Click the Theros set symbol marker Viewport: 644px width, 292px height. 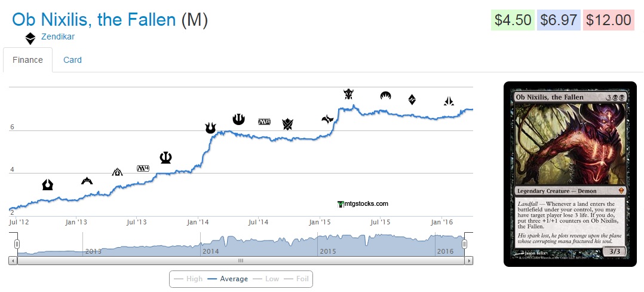(x=166, y=157)
